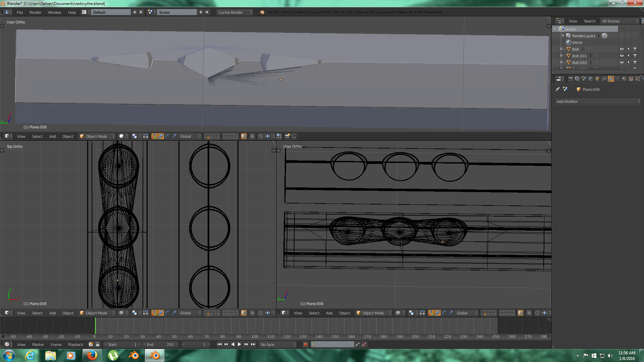This screenshot has width=644, height=362.
Task: Open the timeline Marker menu
Action: [x=38, y=344]
